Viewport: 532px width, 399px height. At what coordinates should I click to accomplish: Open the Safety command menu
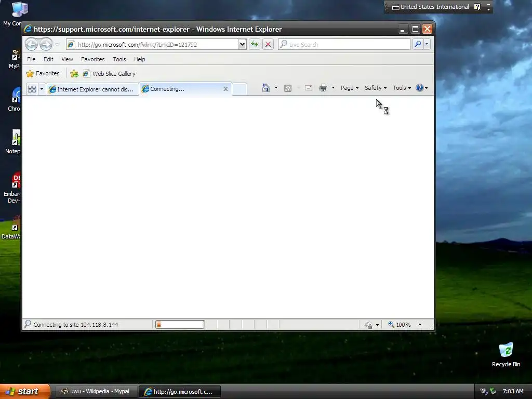pos(375,88)
